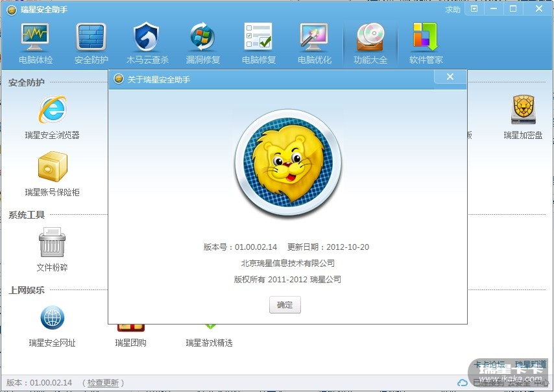Open 安全防护 firewall protection tab
This screenshot has width=554, height=392.
91,43
